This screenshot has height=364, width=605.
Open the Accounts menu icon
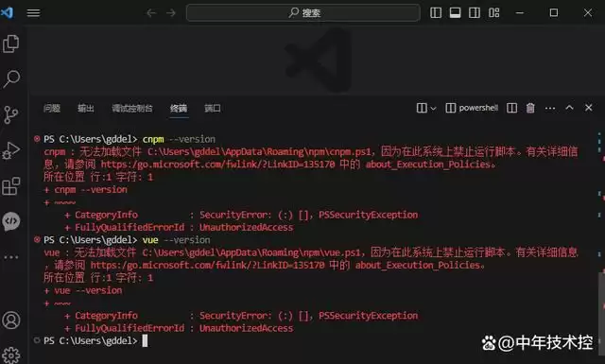pos(11,320)
